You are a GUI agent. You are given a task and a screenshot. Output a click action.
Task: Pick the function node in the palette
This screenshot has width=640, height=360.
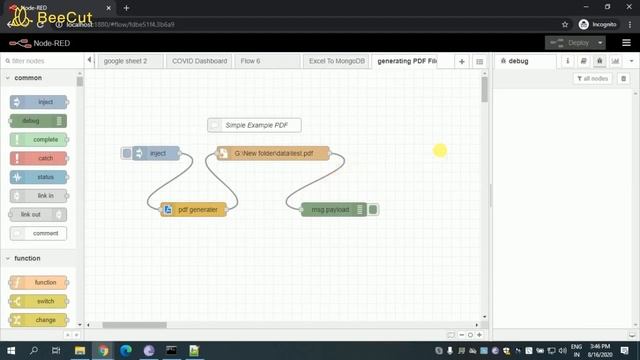coord(38,282)
